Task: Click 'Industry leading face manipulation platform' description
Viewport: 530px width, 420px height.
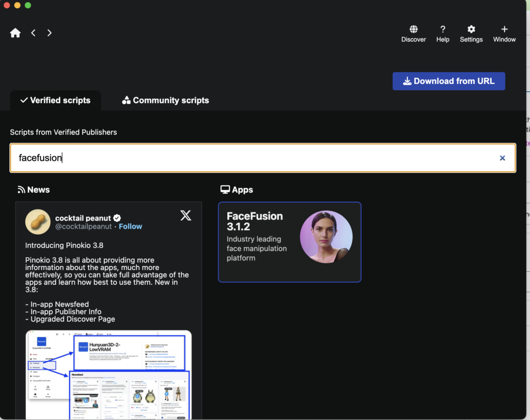Action: pyautogui.click(x=257, y=249)
